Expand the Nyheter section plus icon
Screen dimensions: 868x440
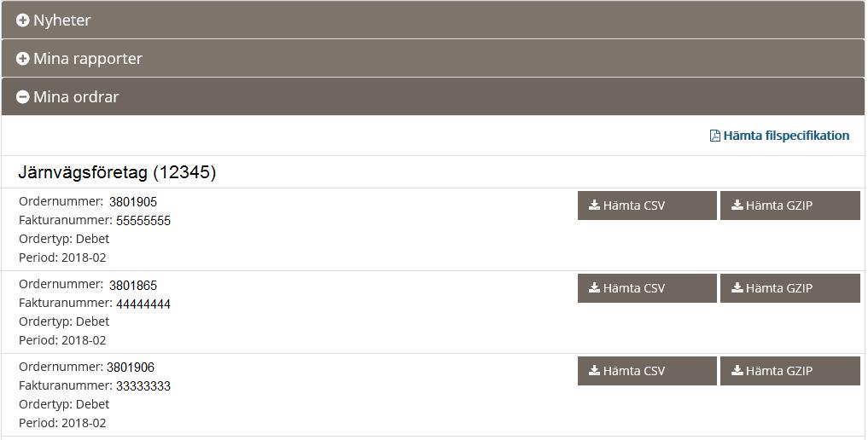(23, 20)
